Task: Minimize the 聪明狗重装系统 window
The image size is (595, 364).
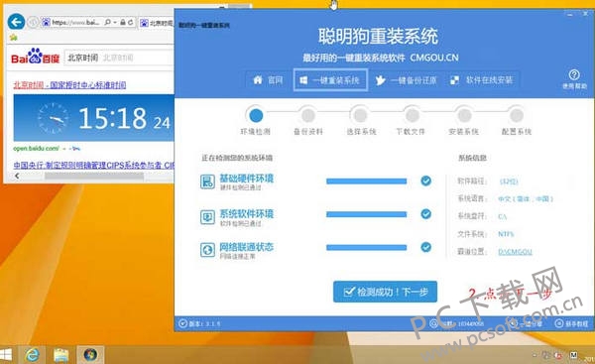Action: [570, 14]
